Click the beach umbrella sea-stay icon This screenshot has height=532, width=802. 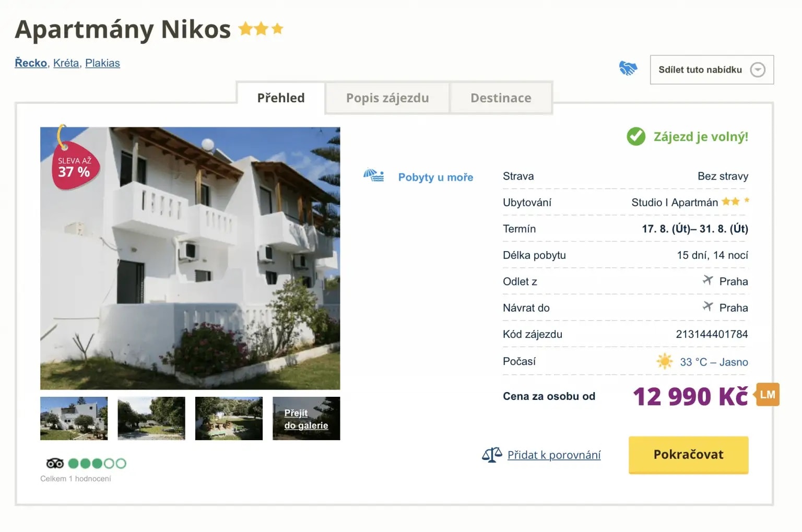tap(374, 175)
